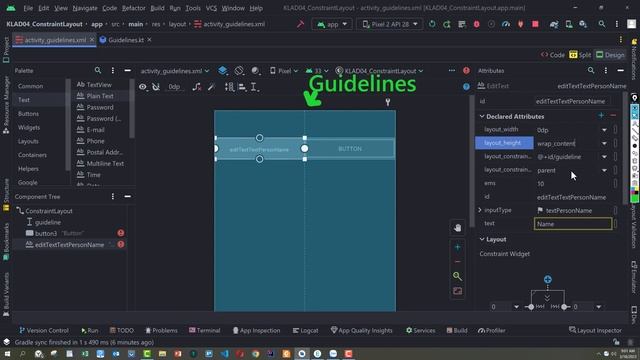The width and height of the screenshot is (640, 360).
Task: Select design surface layers icon
Action: (222, 71)
